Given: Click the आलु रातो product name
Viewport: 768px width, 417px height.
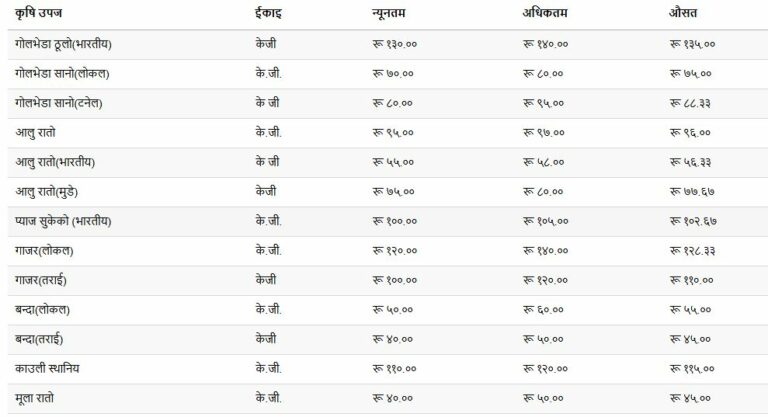Looking at the screenshot, I should coord(35,133).
